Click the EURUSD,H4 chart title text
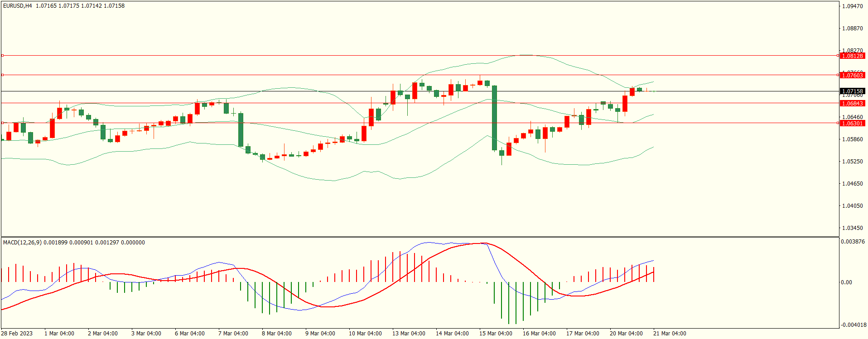This screenshot has width=868, height=339. (x=18, y=6)
